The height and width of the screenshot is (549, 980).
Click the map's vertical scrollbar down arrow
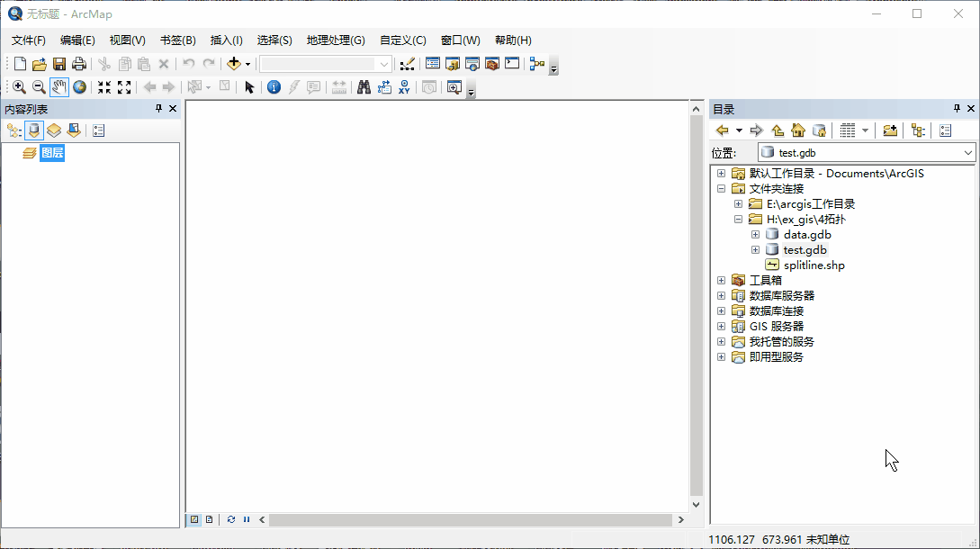697,505
